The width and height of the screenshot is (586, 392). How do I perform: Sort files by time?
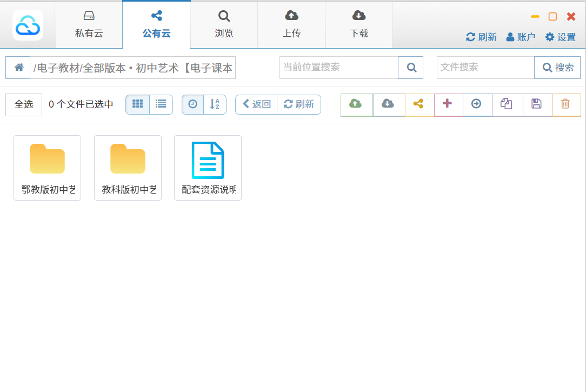click(x=193, y=104)
